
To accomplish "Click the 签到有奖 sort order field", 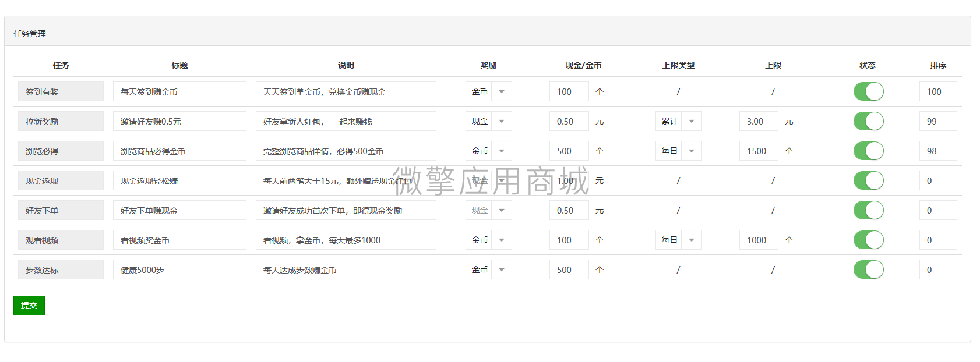I will click(937, 91).
